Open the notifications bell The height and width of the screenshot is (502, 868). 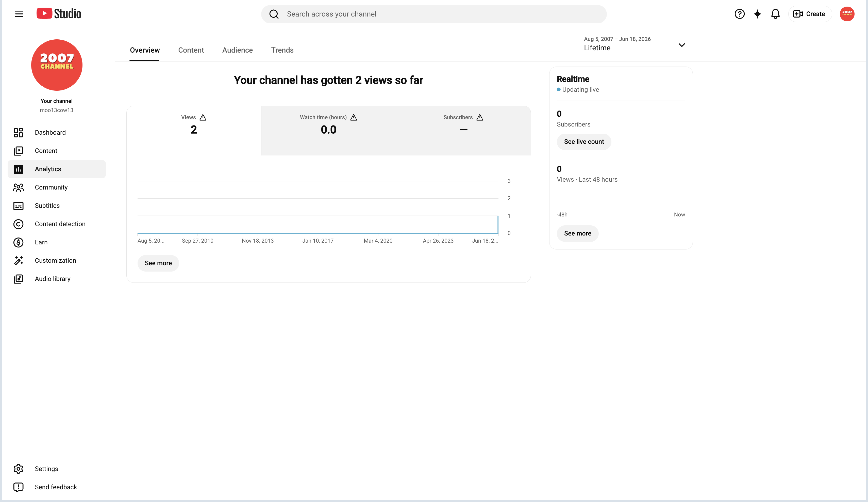[x=775, y=14]
